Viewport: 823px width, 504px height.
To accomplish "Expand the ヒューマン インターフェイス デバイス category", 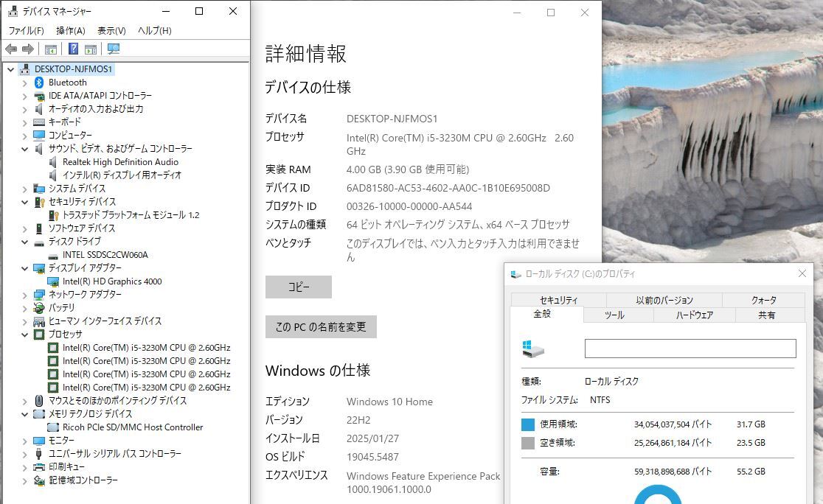I will 24,321.
